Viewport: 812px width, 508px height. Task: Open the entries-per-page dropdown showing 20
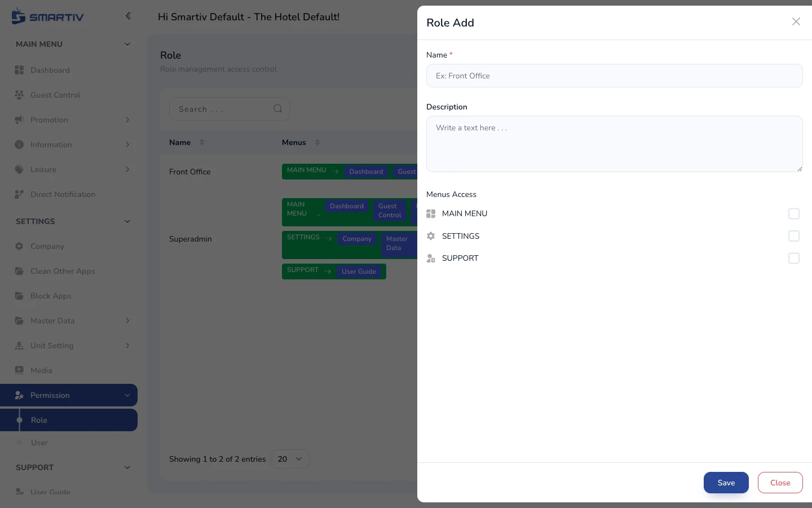pyautogui.click(x=290, y=459)
